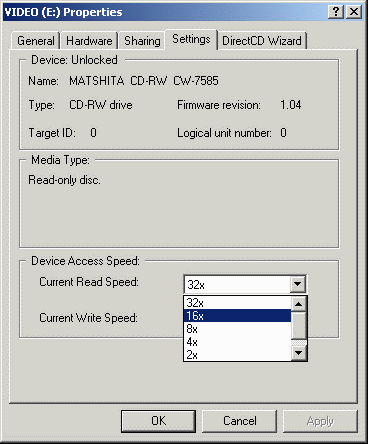Open the Hardware tab
The height and width of the screenshot is (444, 368).
[89, 41]
